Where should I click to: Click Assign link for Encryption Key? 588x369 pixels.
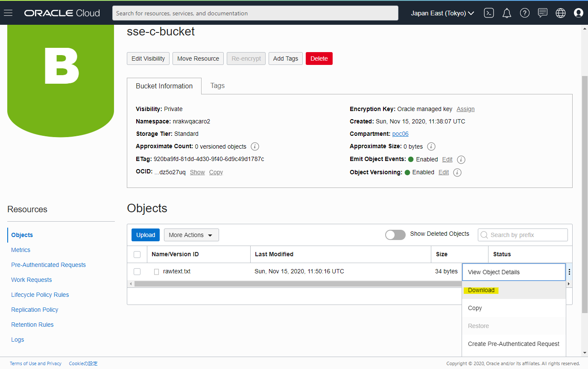click(465, 109)
